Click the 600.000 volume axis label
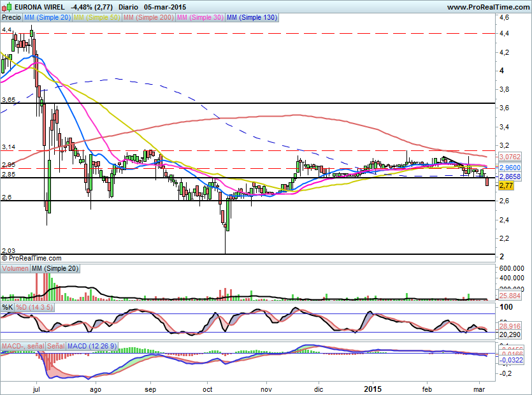This screenshot has width=532, height=395. click(x=512, y=268)
